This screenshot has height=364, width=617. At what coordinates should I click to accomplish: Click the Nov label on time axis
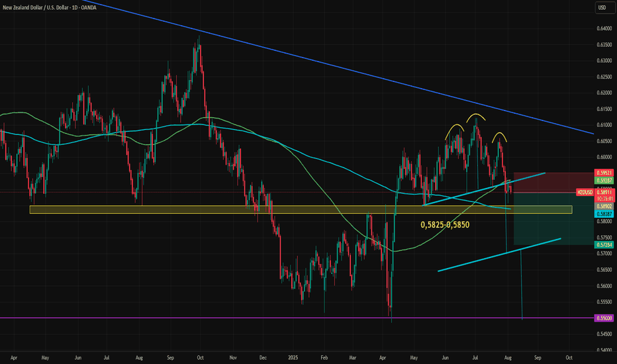[233, 357]
